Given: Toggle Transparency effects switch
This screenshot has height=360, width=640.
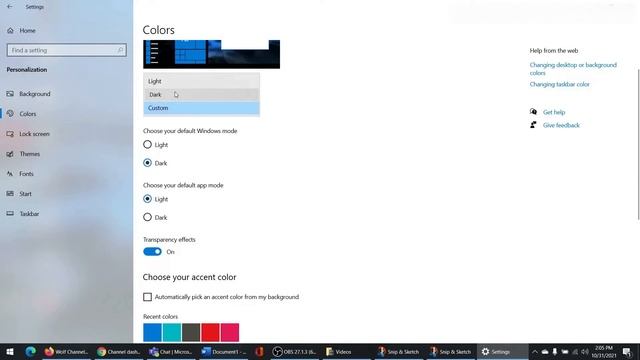Looking at the screenshot, I should coord(152,252).
